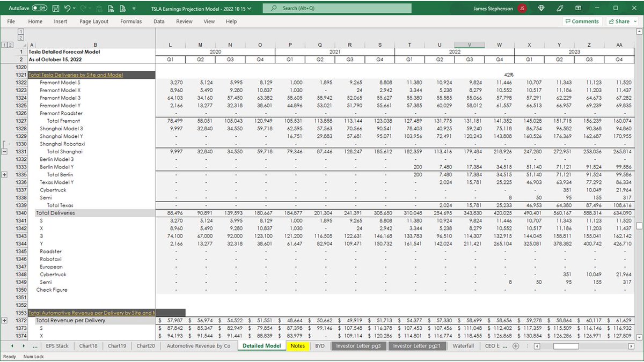Select column header V
Viewport: 644px width, 362px height.
470,45
